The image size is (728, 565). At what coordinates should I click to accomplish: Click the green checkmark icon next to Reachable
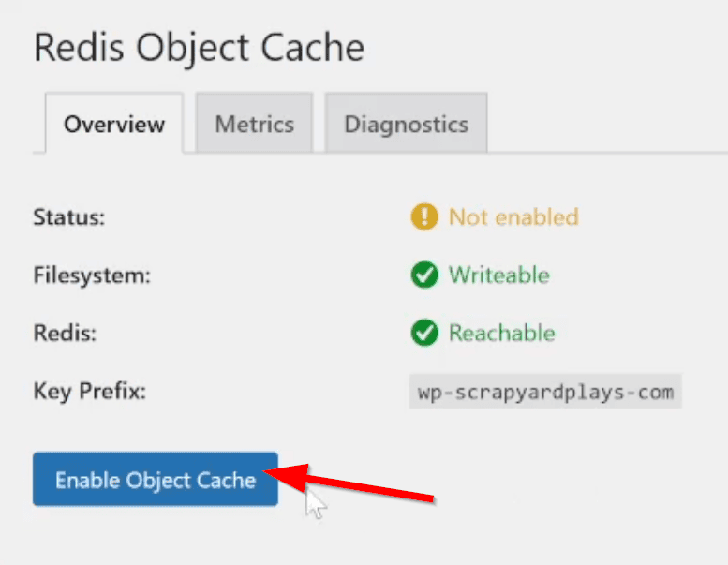pos(424,334)
